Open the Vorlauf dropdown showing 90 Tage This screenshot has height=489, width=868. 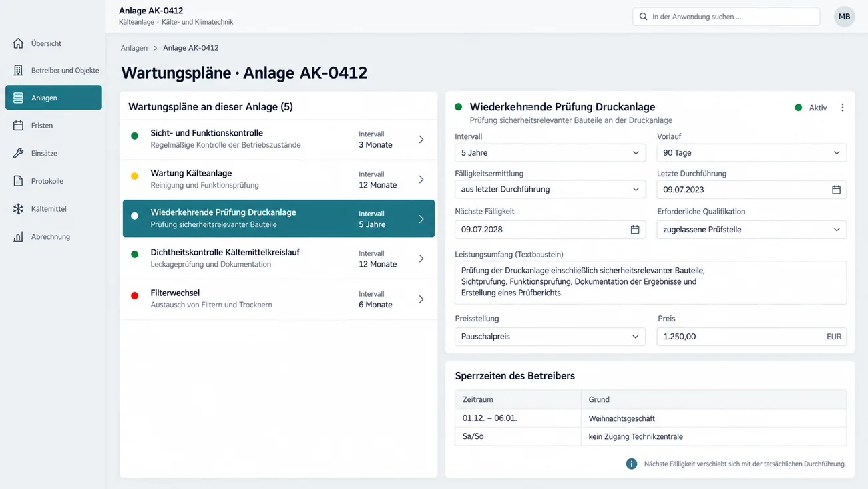[752, 153]
